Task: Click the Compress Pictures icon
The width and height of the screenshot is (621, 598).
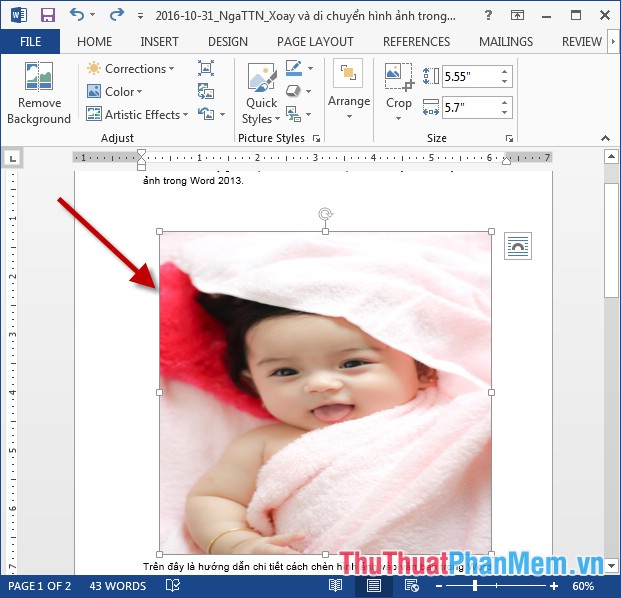Action: click(x=206, y=68)
